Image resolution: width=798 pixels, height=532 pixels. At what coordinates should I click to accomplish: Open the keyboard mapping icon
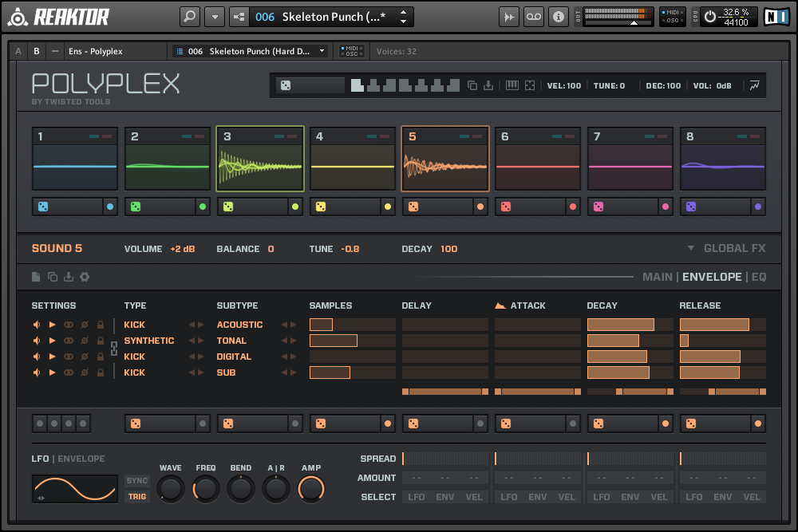(x=512, y=85)
